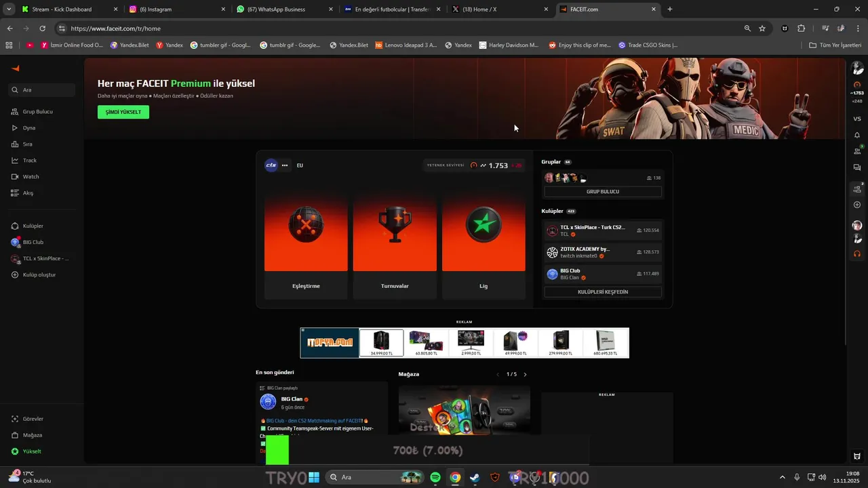Click the KULÜPLERİ KEŞFEDİN button
This screenshot has height=488, width=868.
tap(603, 292)
